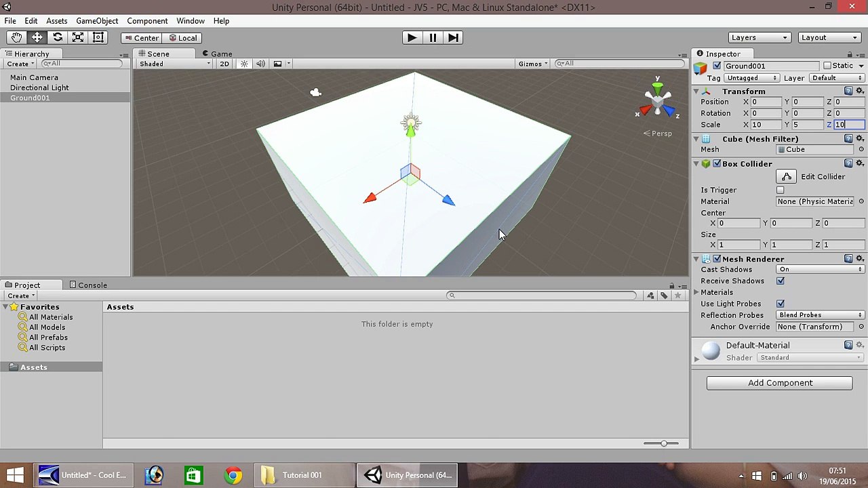Open the Ground001 object icon picker
Screen dimensions: 868x488
point(701,67)
